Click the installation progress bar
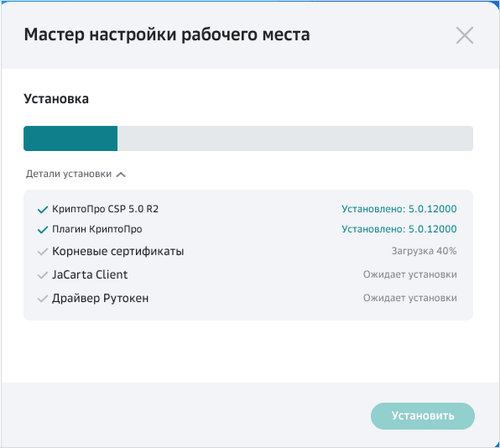This screenshot has height=448, width=500. pyautogui.click(x=248, y=138)
